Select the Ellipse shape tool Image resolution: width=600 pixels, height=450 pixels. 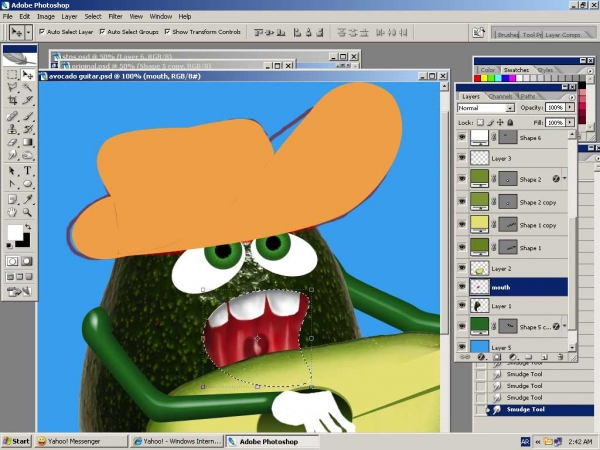[28, 184]
